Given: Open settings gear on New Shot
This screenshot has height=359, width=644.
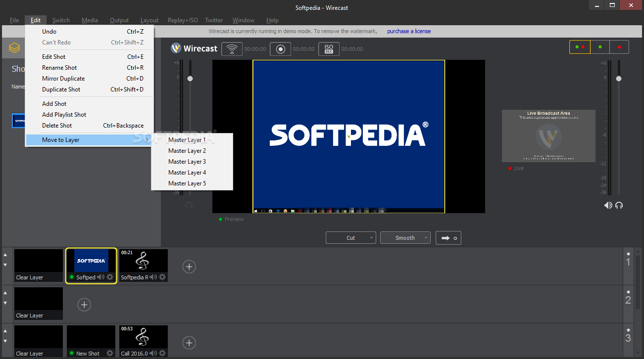Looking at the screenshot, I should coord(110,353).
